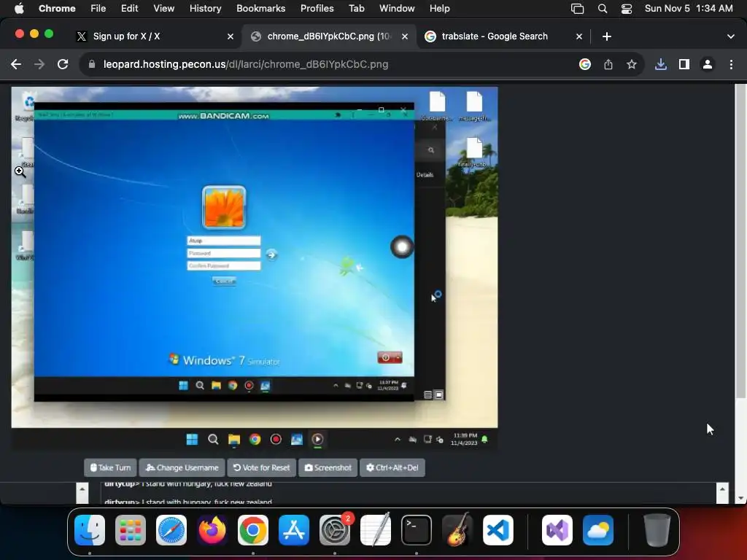Viewport: 747px width, 560px height.
Task: Click the round white floating button
Action: point(402,246)
